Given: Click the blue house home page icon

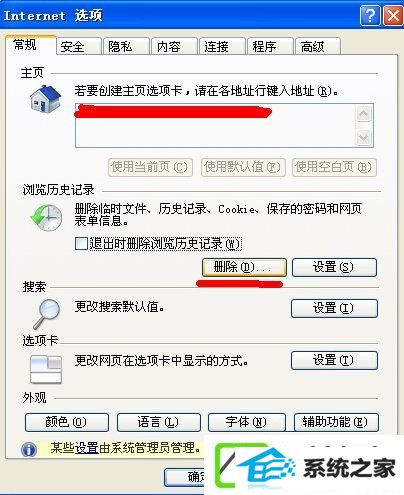Looking at the screenshot, I should 45,99.
